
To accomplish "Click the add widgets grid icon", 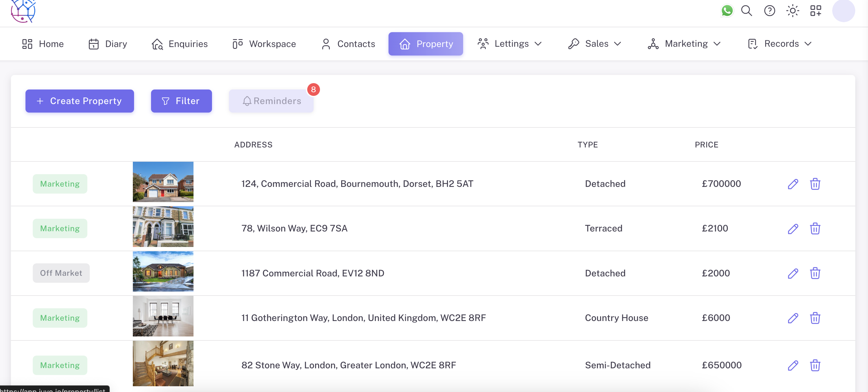I will (816, 11).
